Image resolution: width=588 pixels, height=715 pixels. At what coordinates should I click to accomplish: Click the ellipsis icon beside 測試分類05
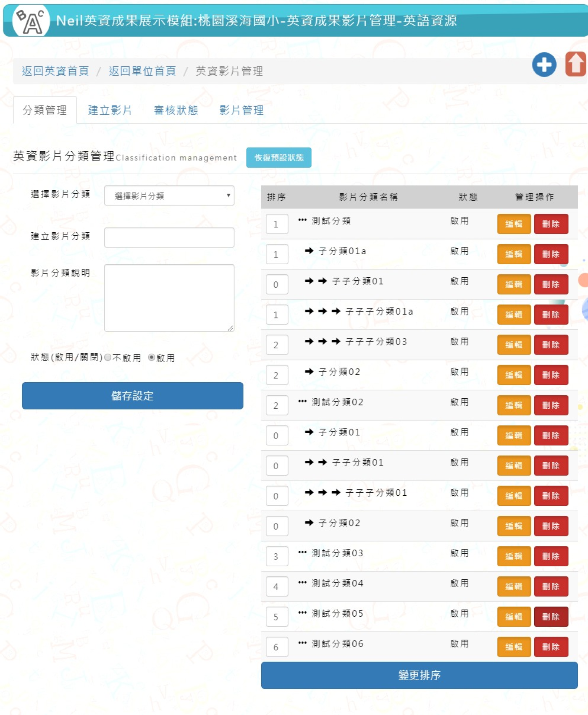click(x=302, y=613)
